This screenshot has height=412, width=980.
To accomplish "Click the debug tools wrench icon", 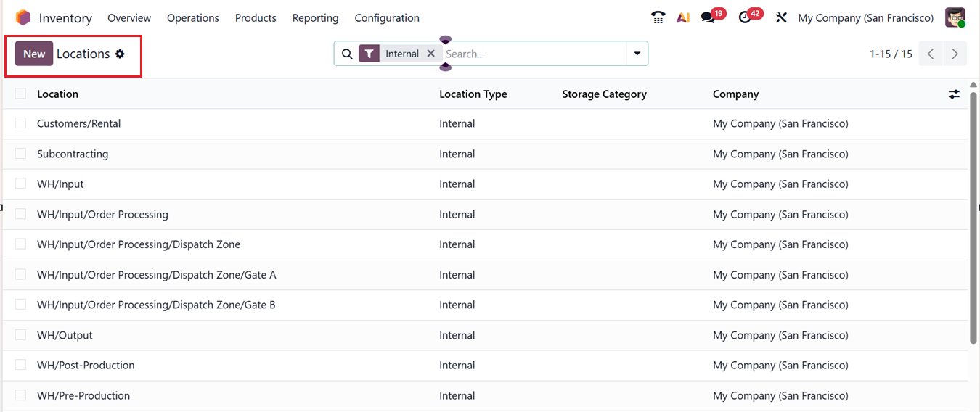I will [781, 17].
